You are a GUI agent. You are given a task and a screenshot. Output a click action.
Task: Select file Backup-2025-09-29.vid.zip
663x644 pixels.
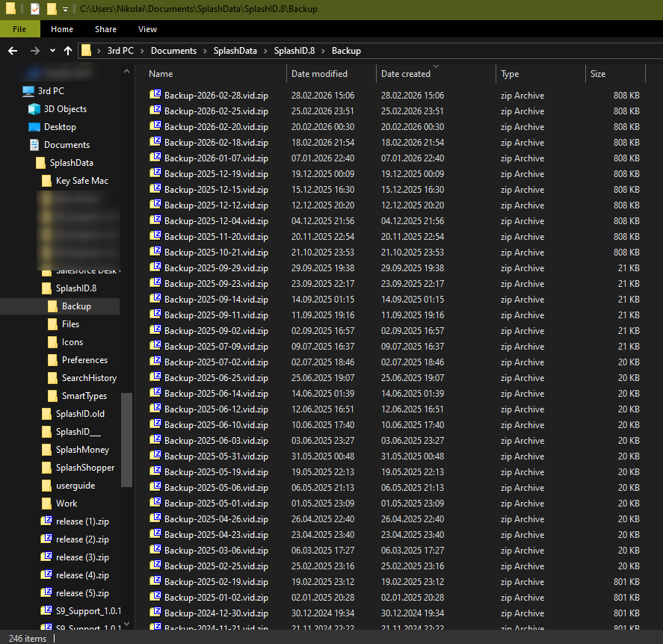click(x=216, y=268)
